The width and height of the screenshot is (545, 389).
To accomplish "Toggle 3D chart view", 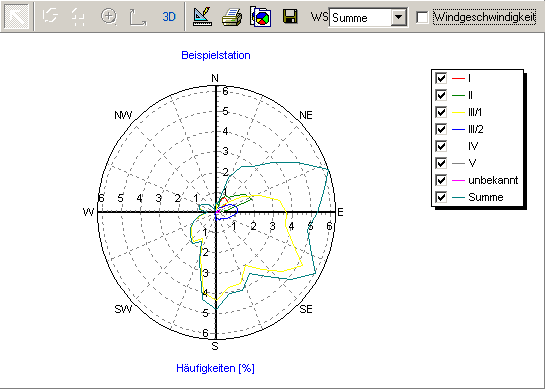I will [169, 16].
